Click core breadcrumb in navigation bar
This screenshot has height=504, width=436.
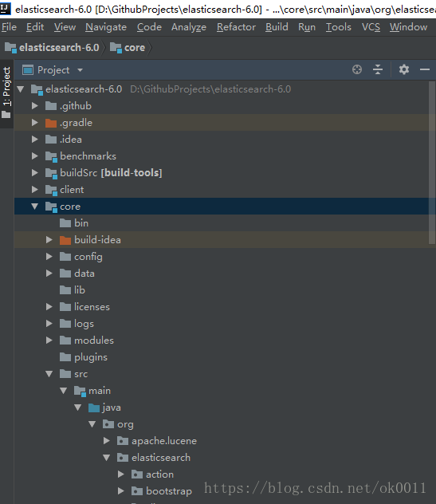pyautogui.click(x=128, y=48)
